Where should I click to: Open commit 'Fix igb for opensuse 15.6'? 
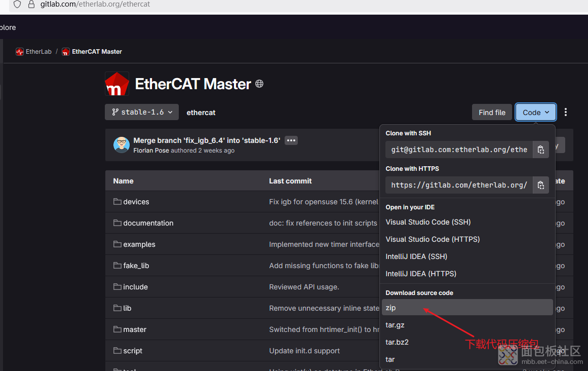(324, 202)
